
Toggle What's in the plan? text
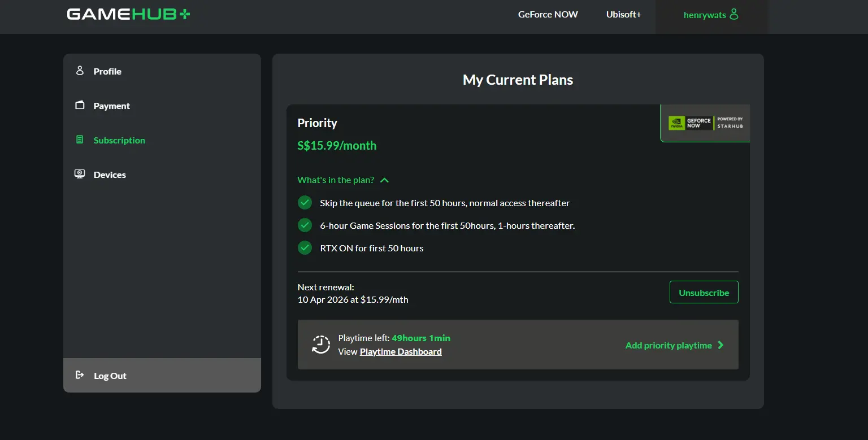coord(336,180)
